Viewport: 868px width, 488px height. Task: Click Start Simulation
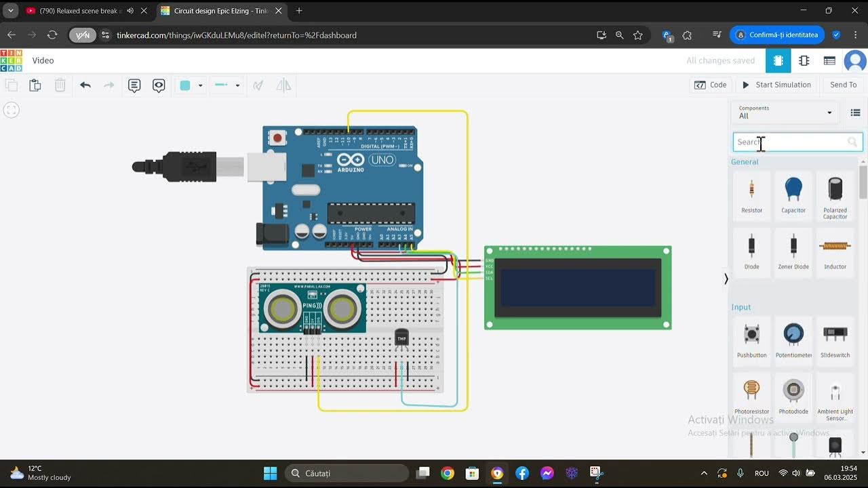(776, 85)
